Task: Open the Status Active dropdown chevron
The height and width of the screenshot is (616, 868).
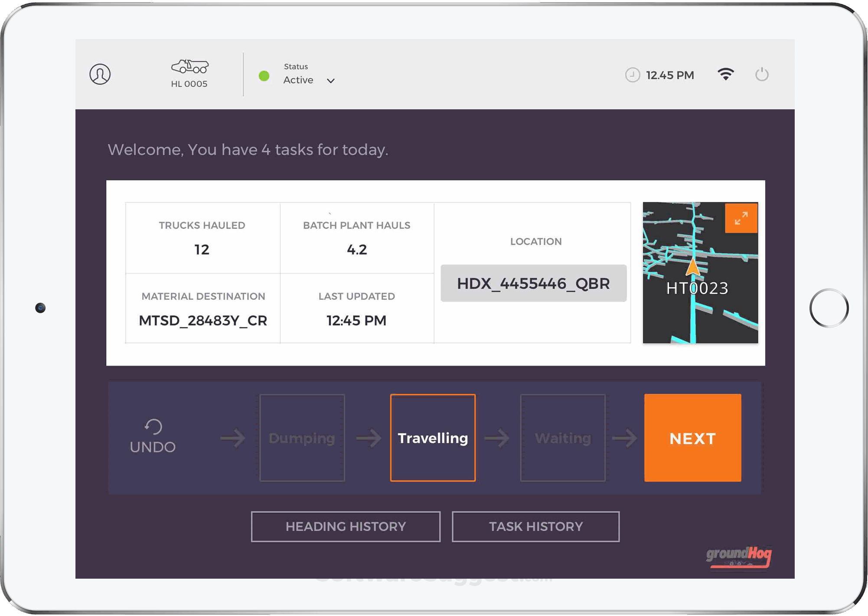Action: [x=331, y=81]
